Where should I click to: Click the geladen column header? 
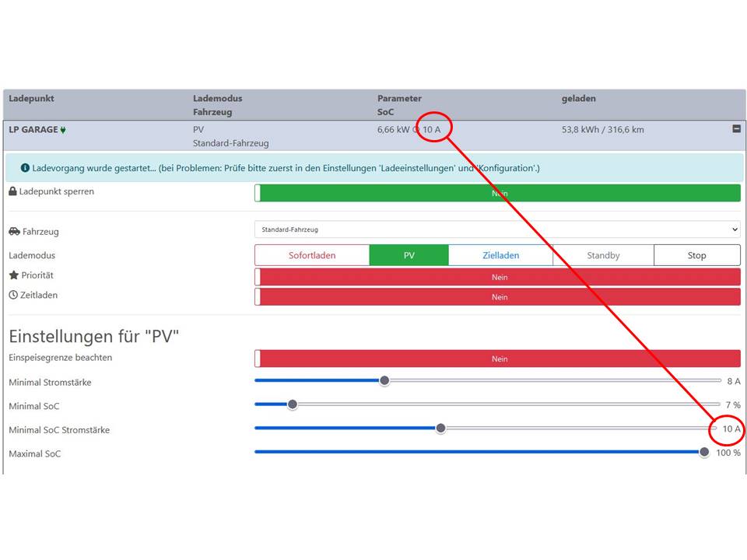coord(578,99)
